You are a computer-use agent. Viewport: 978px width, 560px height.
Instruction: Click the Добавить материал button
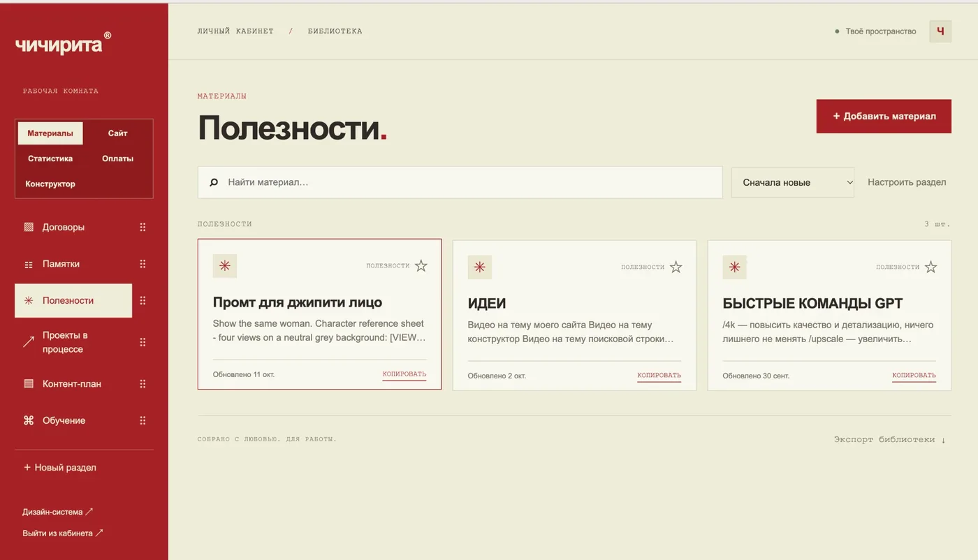click(884, 116)
